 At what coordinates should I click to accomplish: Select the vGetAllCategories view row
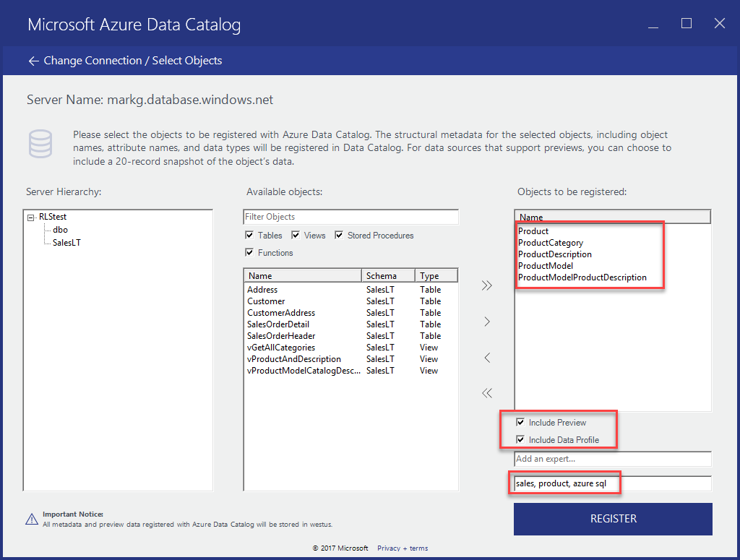tap(350, 348)
